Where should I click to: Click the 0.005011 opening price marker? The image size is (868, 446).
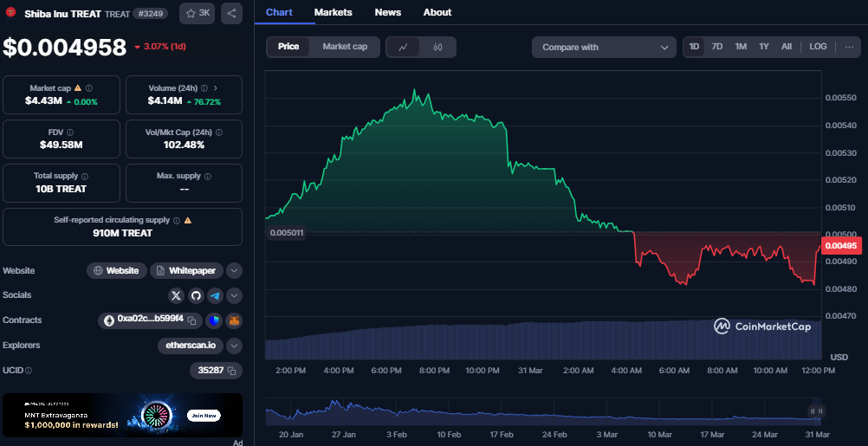(287, 233)
